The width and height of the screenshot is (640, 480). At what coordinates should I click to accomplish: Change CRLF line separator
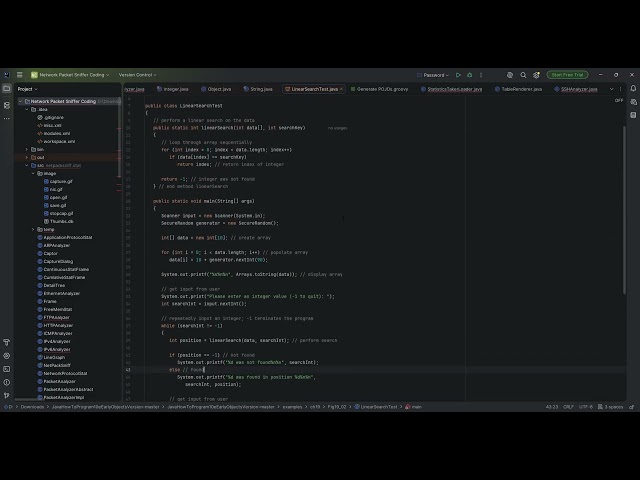click(x=568, y=407)
